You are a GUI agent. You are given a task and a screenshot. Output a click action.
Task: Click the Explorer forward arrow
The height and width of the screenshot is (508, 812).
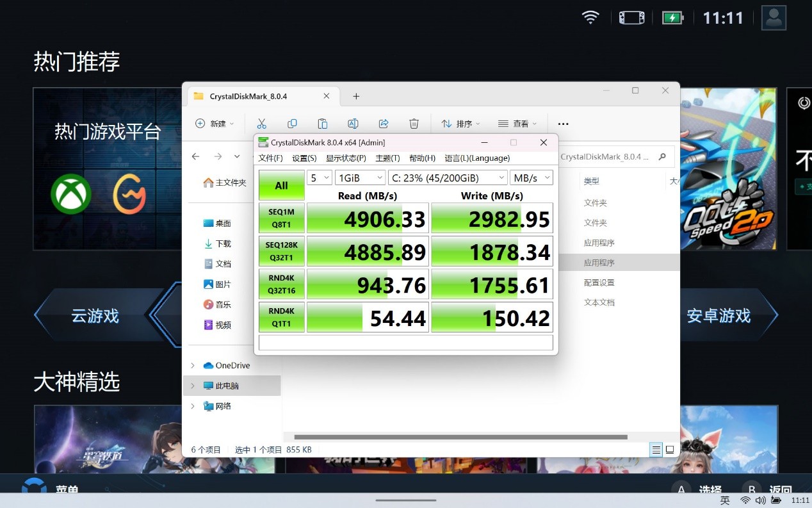coord(218,156)
